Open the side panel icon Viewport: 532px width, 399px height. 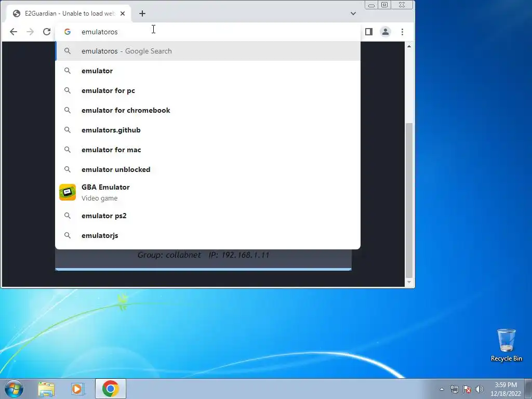pyautogui.click(x=369, y=32)
